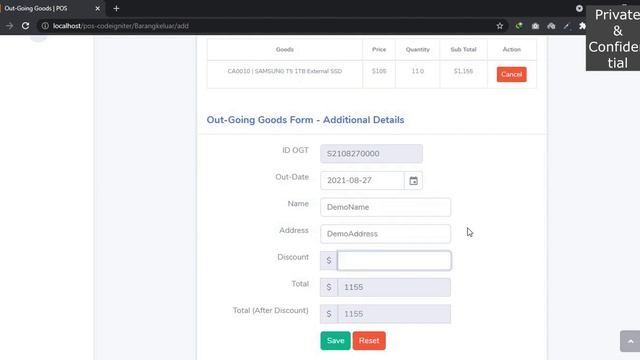Viewport: 640px width, 360px height.
Task: Click the Sub Total column header
Action: [x=463, y=49]
